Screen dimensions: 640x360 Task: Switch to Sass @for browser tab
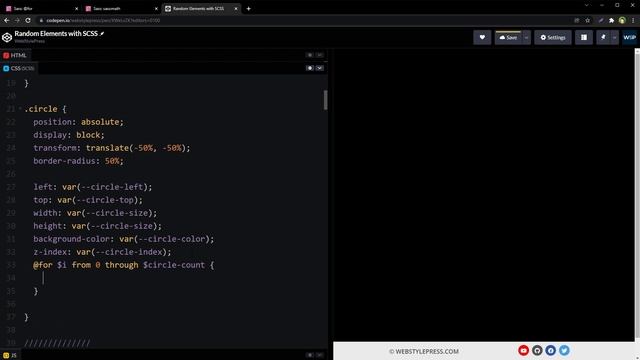pyautogui.click(x=41, y=9)
